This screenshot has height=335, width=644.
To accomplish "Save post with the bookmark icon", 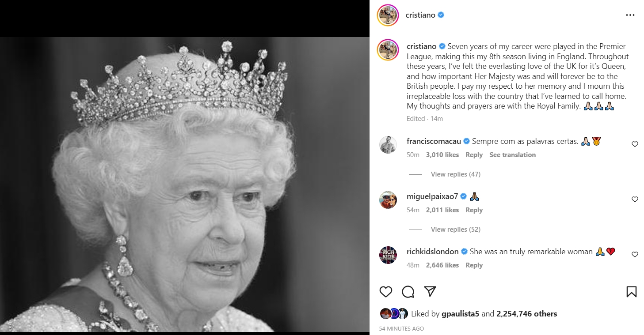I will (632, 292).
